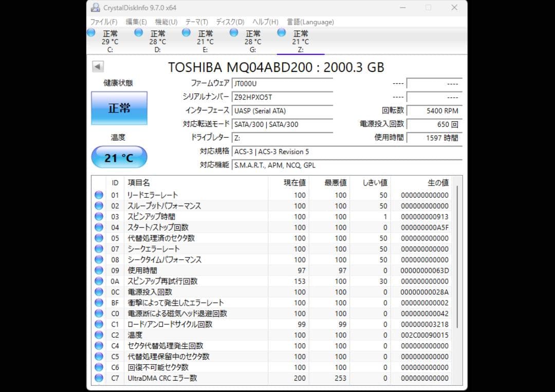This screenshot has height=392, width=555.
Task: Click status icon of row C6 回復不可能セクタ数
Action: (x=99, y=367)
